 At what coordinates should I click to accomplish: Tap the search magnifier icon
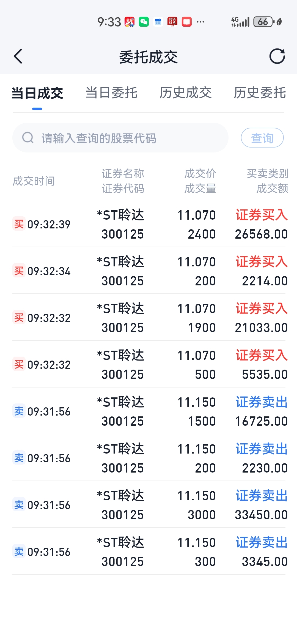(28, 138)
